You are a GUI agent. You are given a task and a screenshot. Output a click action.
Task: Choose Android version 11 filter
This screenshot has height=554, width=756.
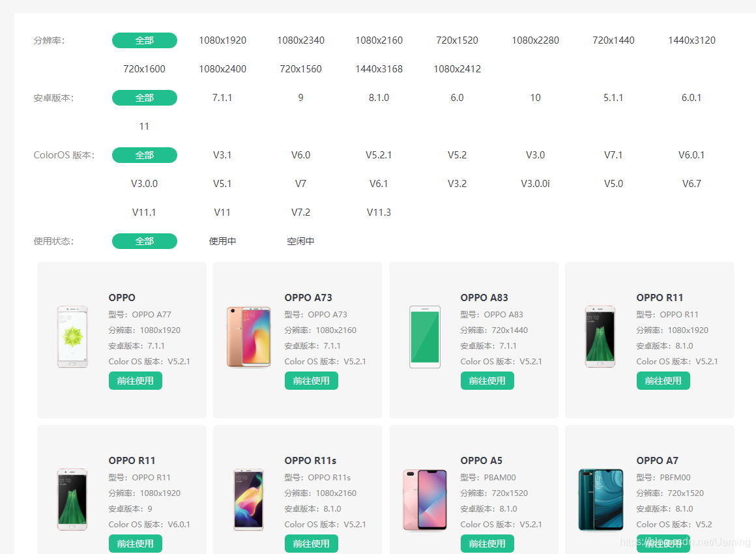(x=144, y=126)
